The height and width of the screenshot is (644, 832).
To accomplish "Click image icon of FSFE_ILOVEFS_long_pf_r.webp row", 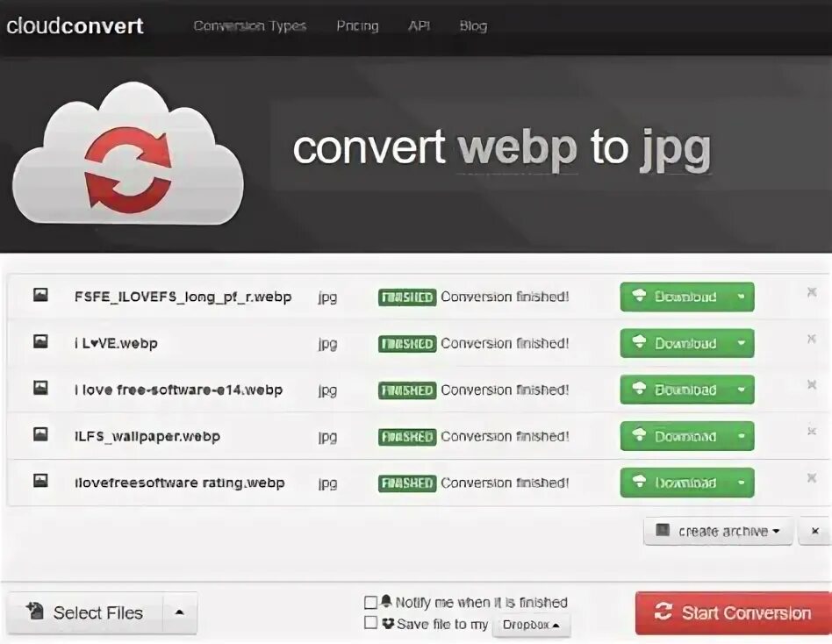I will [x=41, y=295].
